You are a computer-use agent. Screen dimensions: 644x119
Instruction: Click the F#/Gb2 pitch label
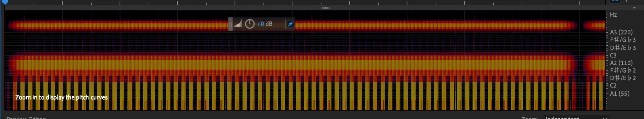[623, 71]
